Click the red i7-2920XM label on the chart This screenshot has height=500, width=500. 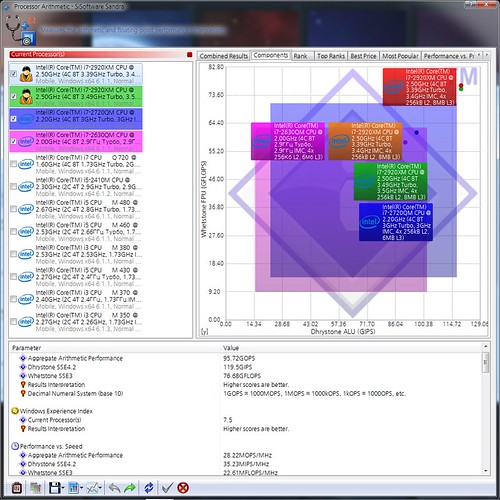[x=419, y=87]
